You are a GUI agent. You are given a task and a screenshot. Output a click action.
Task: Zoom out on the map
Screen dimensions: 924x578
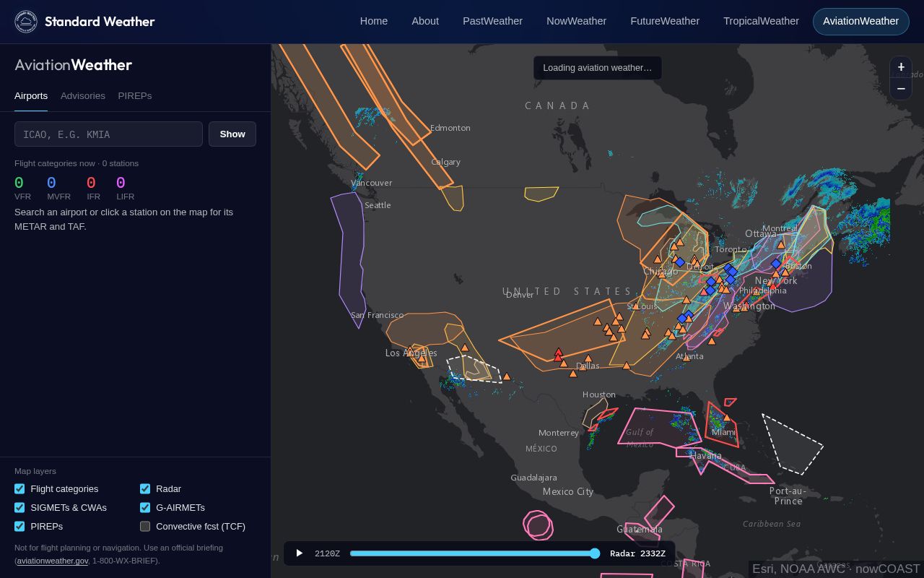pyautogui.click(x=901, y=89)
